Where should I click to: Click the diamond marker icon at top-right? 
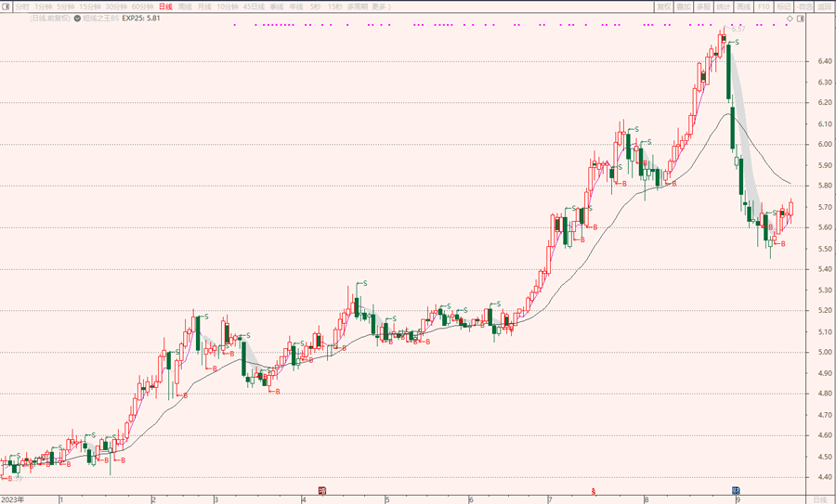pos(790,18)
